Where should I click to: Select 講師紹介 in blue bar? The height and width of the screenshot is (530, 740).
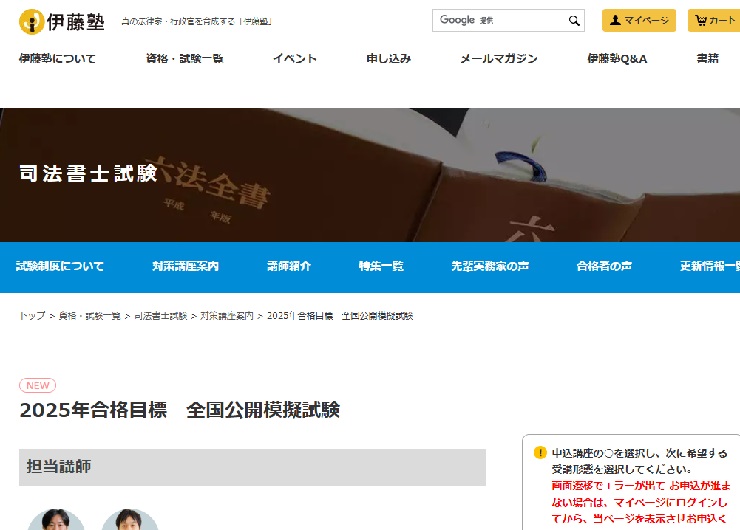point(289,266)
